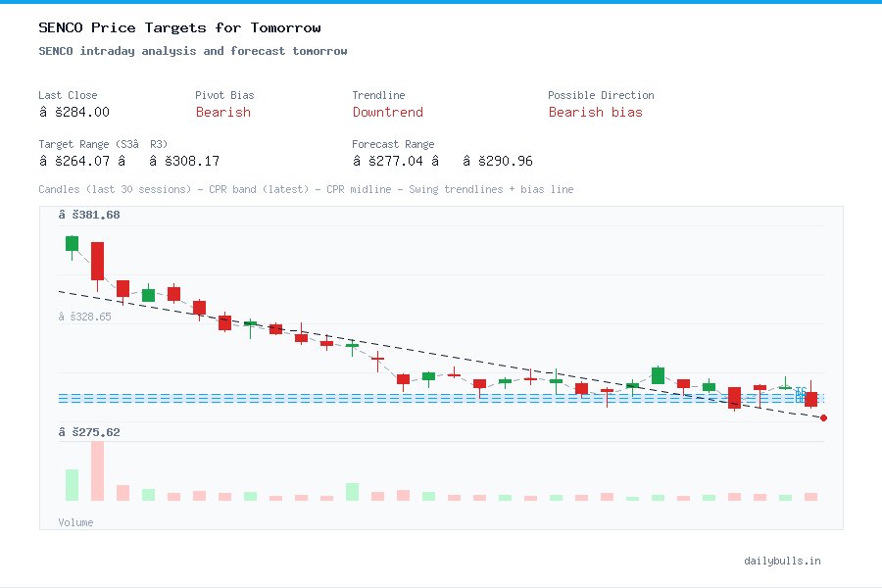This screenshot has width=882, height=588.
Task: Click the first green candle on the chart
Action: tap(71, 243)
